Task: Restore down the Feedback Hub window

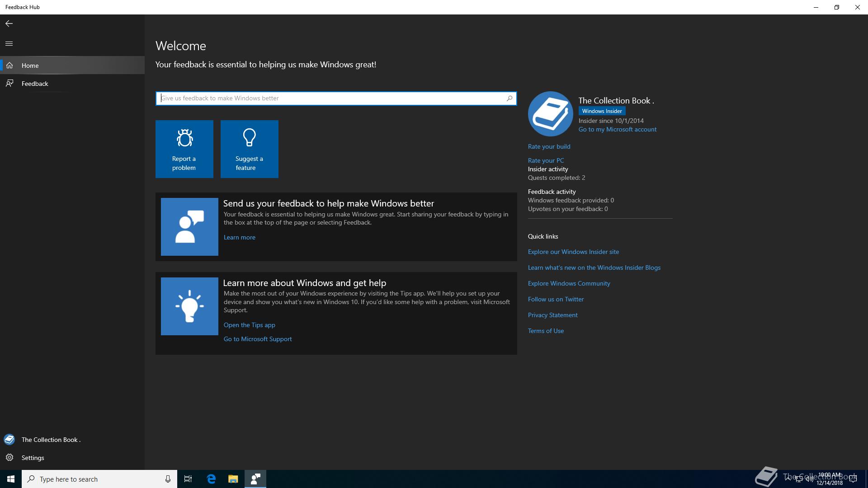Action: 837,7
